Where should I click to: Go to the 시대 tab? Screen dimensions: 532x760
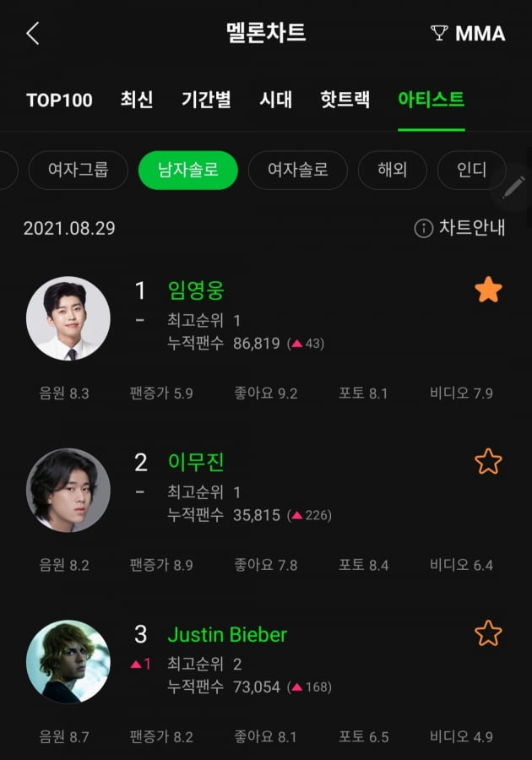pyautogui.click(x=276, y=100)
